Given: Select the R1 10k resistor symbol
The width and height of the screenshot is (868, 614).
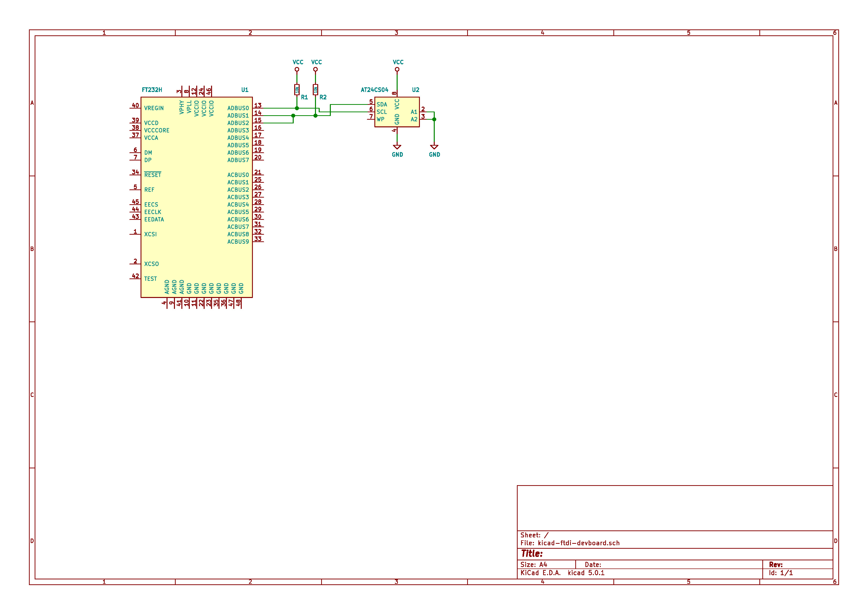Looking at the screenshot, I should point(296,90).
